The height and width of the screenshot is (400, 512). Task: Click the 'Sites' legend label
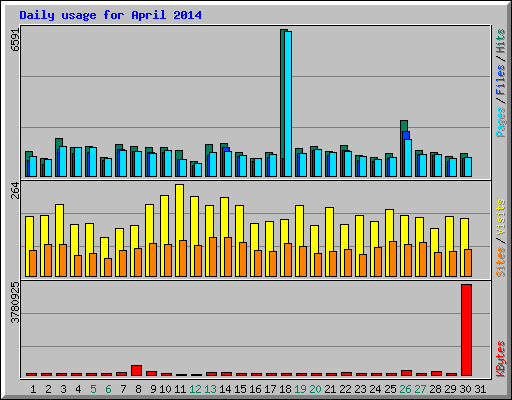tap(501, 262)
